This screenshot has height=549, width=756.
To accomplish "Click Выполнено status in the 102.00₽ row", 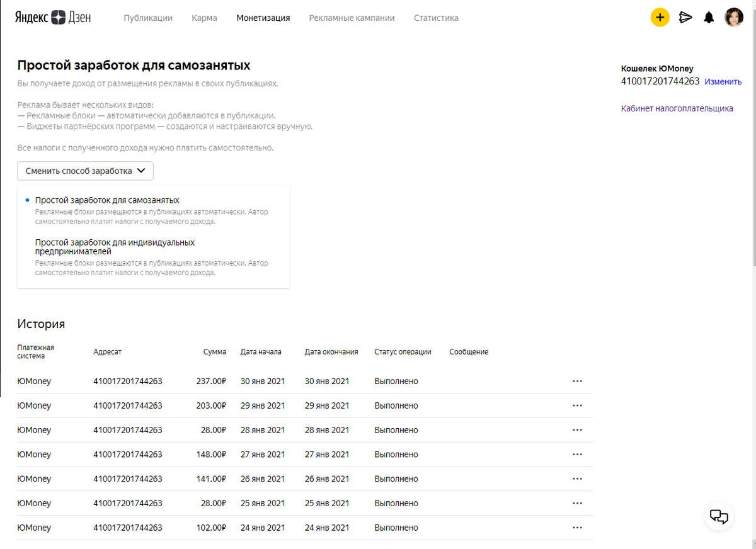I will click(x=396, y=528).
